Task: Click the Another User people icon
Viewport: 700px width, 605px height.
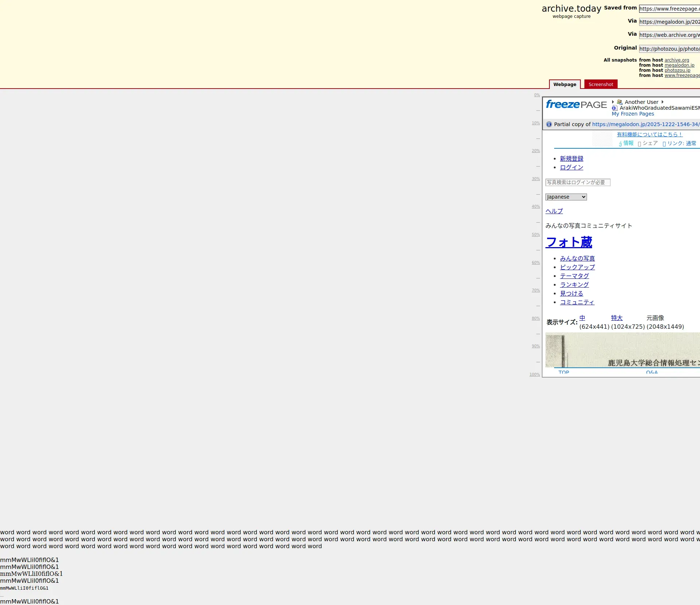Action: tap(620, 102)
